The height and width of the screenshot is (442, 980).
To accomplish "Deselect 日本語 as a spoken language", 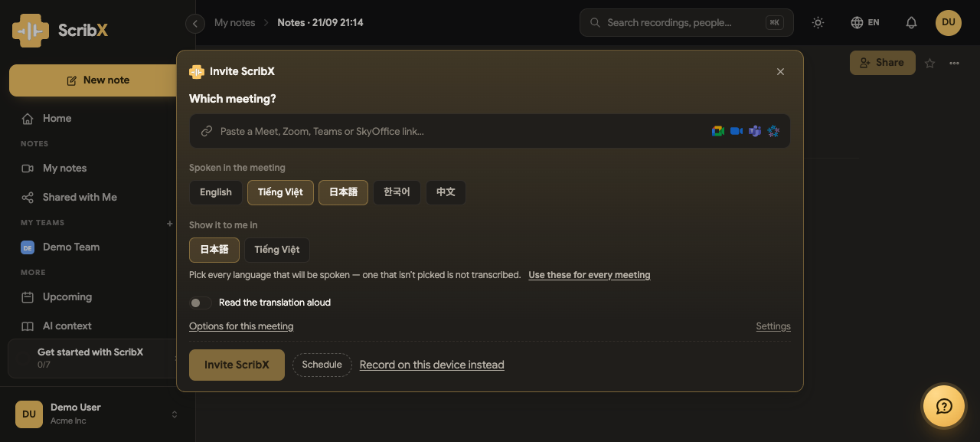I will pyautogui.click(x=343, y=192).
